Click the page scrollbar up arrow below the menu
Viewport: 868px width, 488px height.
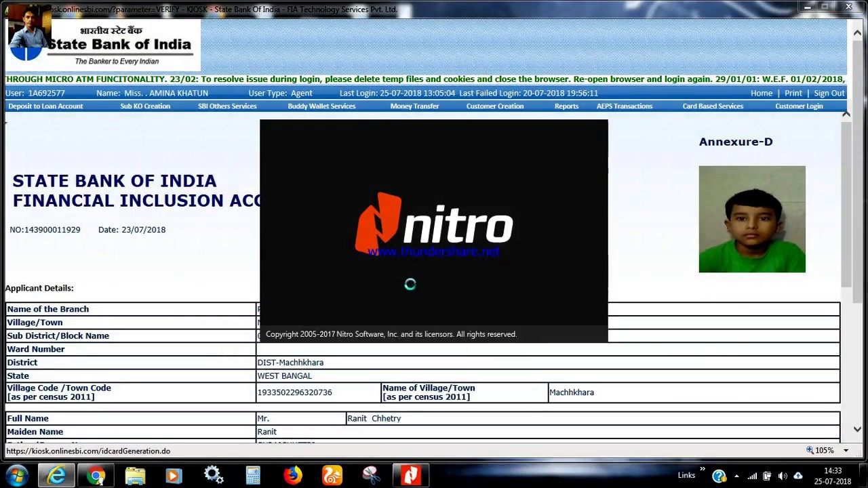point(846,114)
